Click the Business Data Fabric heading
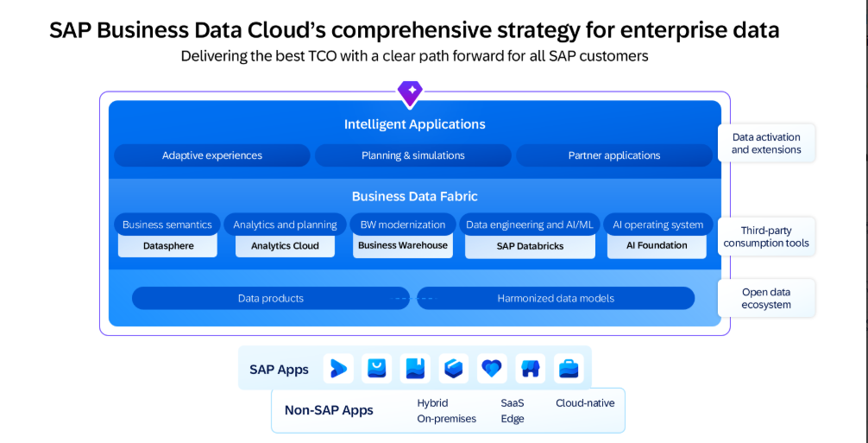The image size is (868, 443). 415,196
